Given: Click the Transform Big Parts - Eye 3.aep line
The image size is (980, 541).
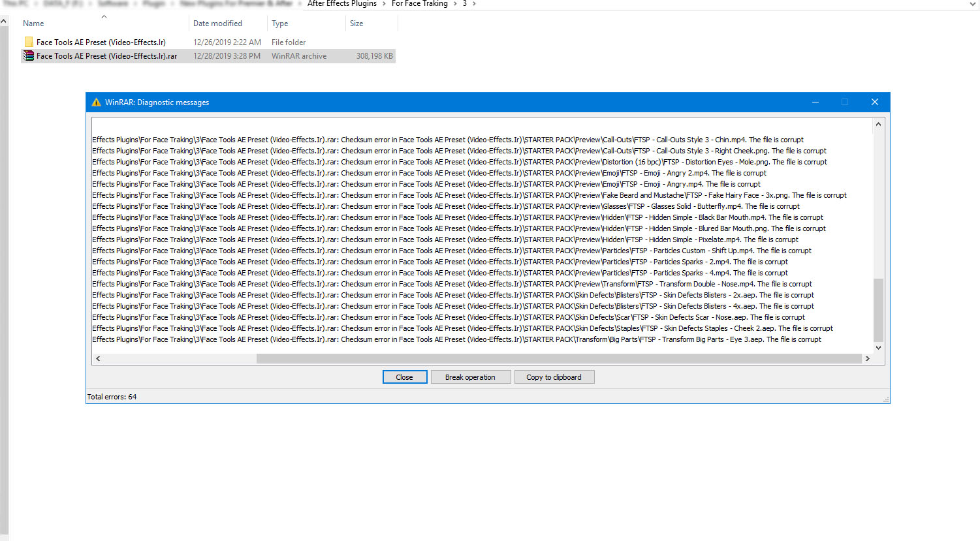Looking at the screenshot, I should pos(456,339).
